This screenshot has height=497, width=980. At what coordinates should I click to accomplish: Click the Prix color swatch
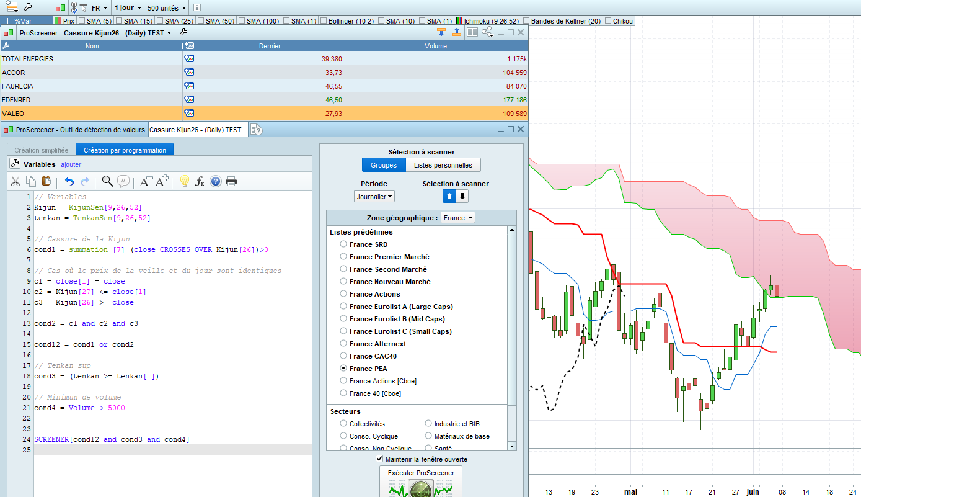pos(58,20)
